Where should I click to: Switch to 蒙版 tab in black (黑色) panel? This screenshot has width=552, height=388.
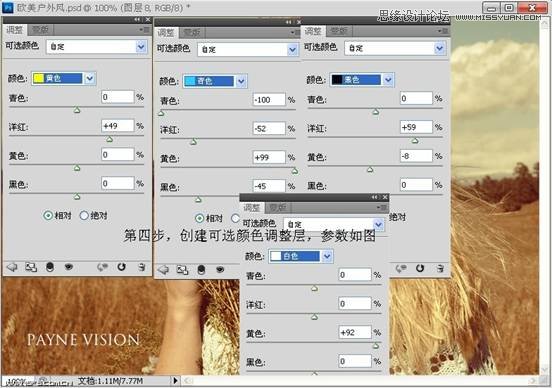tap(339, 31)
